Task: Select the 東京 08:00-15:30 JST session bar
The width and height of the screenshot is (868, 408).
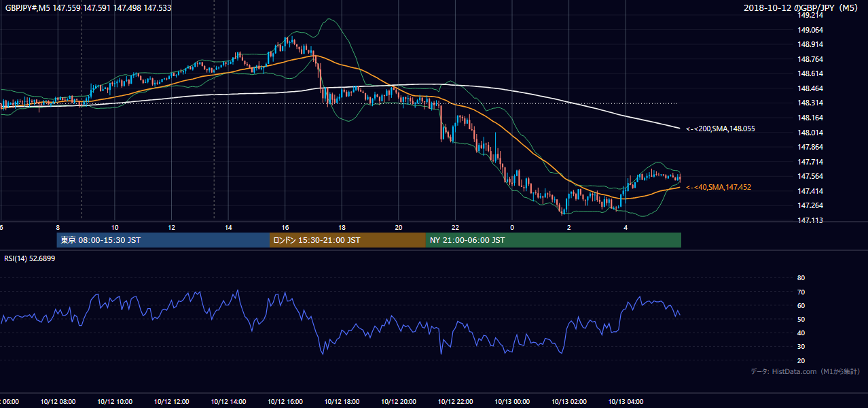Action: (x=163, y=240)
